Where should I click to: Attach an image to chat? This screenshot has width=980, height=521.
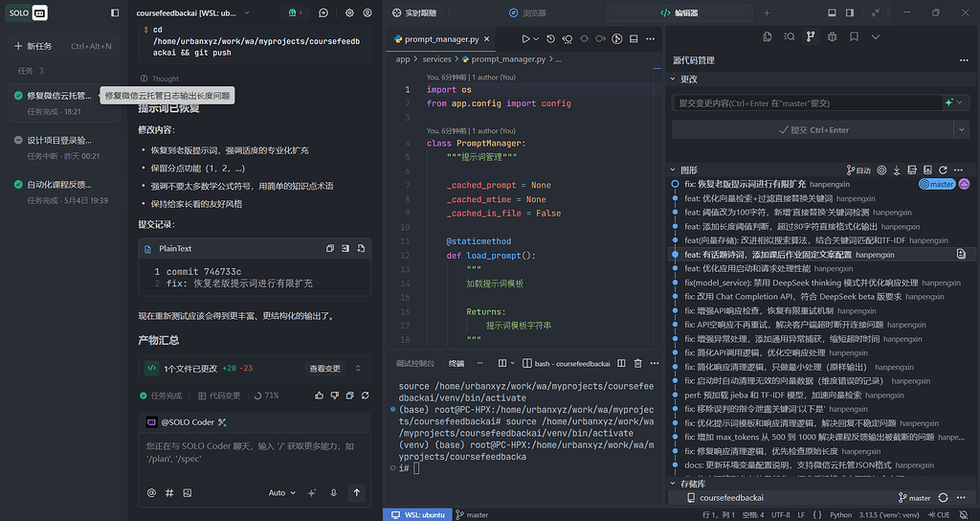(x=187, y=493)
